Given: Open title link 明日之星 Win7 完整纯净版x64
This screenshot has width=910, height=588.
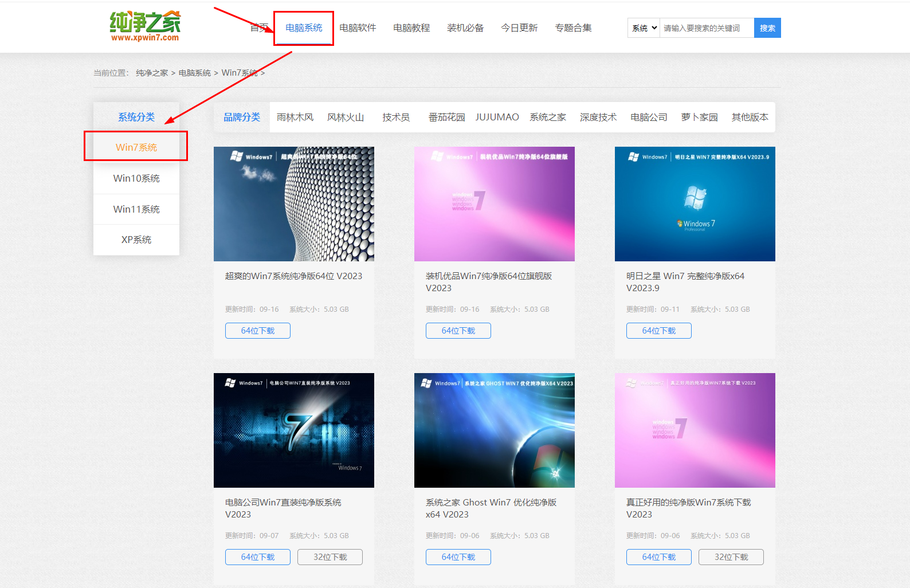Looking at the screenshot, I should (x=685, y=282).
